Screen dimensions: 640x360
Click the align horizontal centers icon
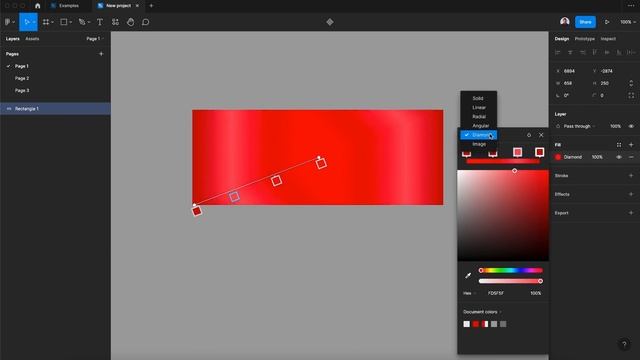point(570,52)
